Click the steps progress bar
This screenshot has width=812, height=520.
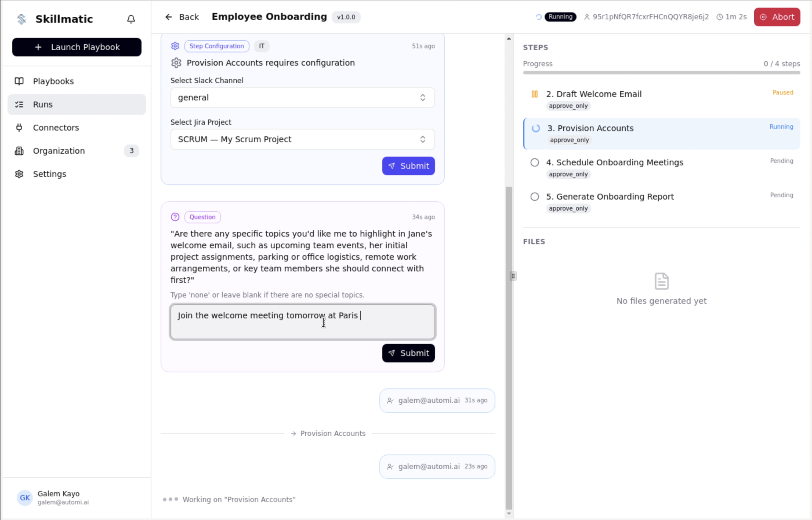tap(661, 73)
